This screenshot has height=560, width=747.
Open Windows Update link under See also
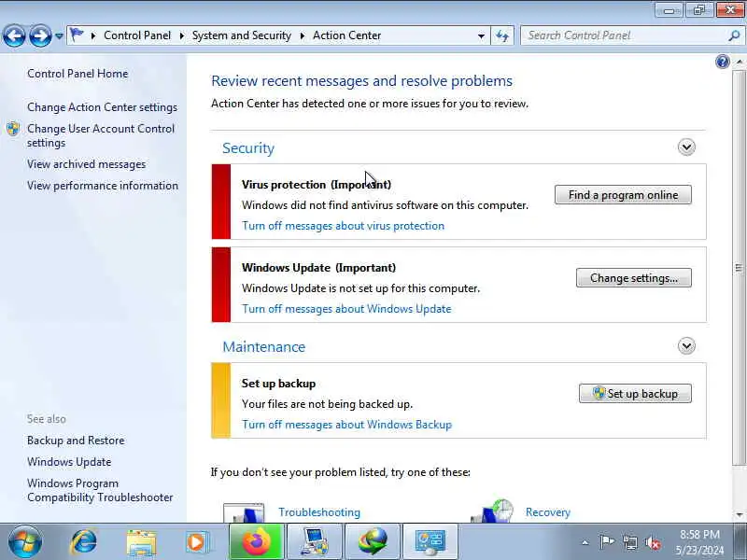point(69,462)
